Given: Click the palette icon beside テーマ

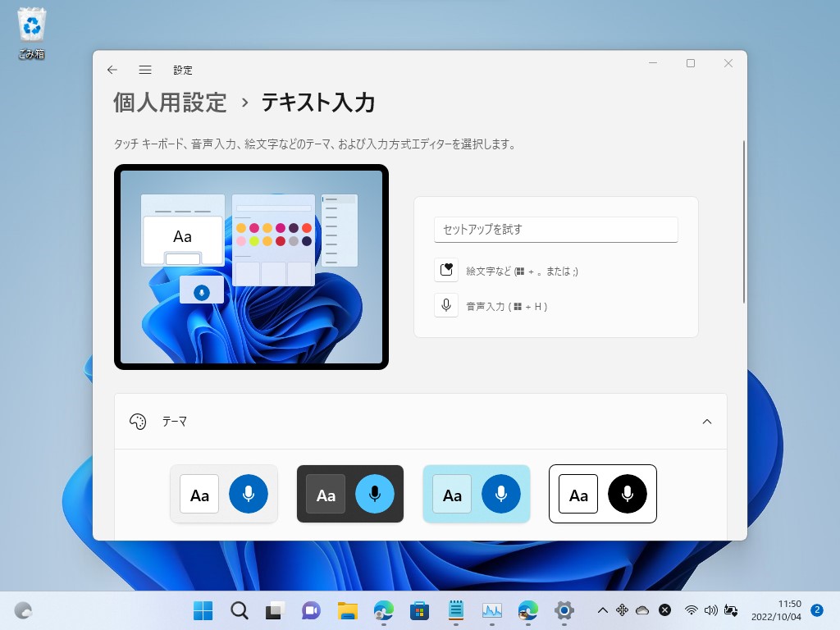Looking at the screenshot, I should (x=138, y=421).
